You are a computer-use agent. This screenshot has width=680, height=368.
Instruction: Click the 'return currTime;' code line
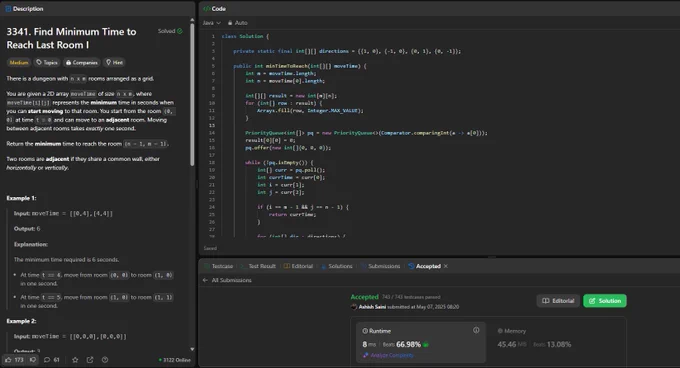click(292, 215)
